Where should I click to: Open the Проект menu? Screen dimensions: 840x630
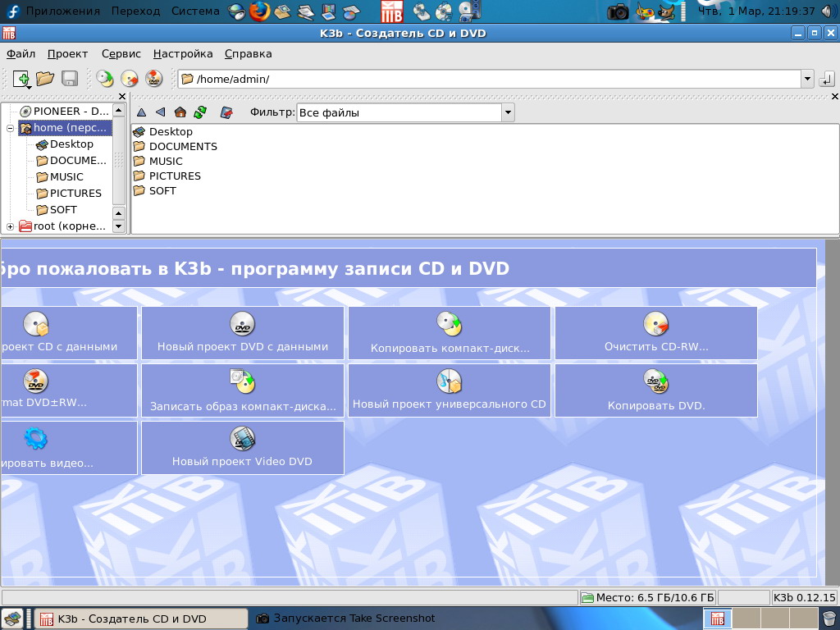tap(67, 53)
